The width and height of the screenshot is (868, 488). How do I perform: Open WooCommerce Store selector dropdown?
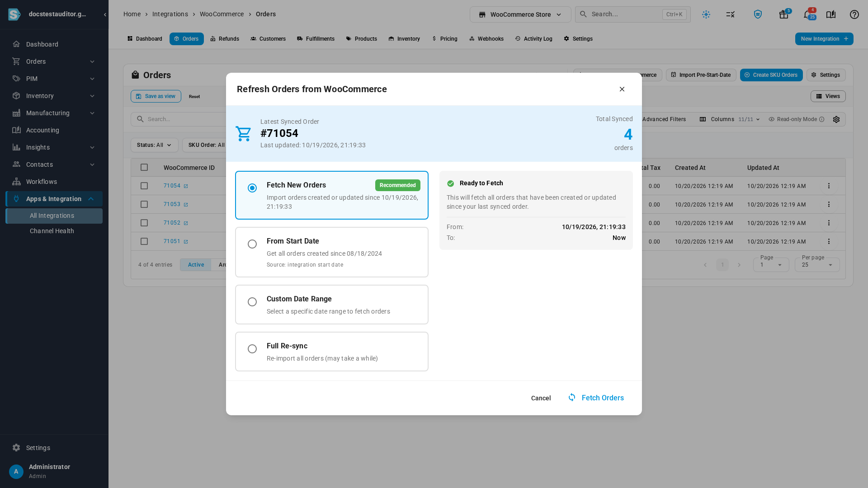click(x=520, y=14)
